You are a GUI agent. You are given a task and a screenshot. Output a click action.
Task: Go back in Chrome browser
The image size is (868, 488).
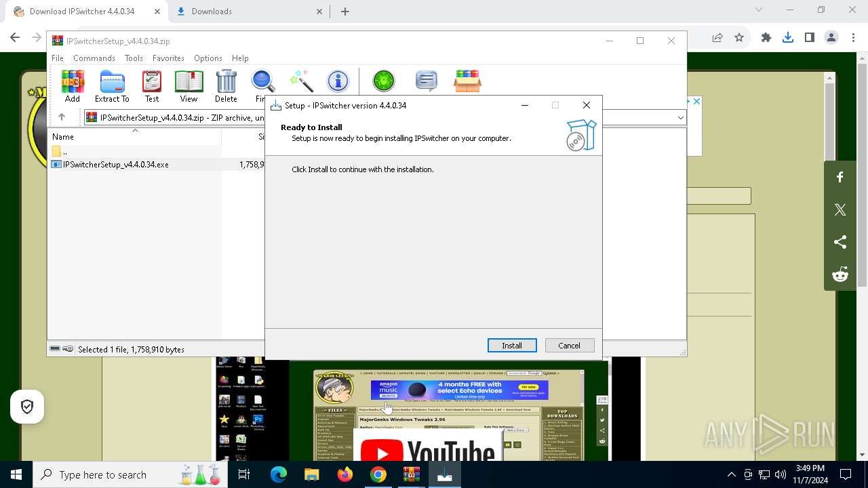[16, 38]
